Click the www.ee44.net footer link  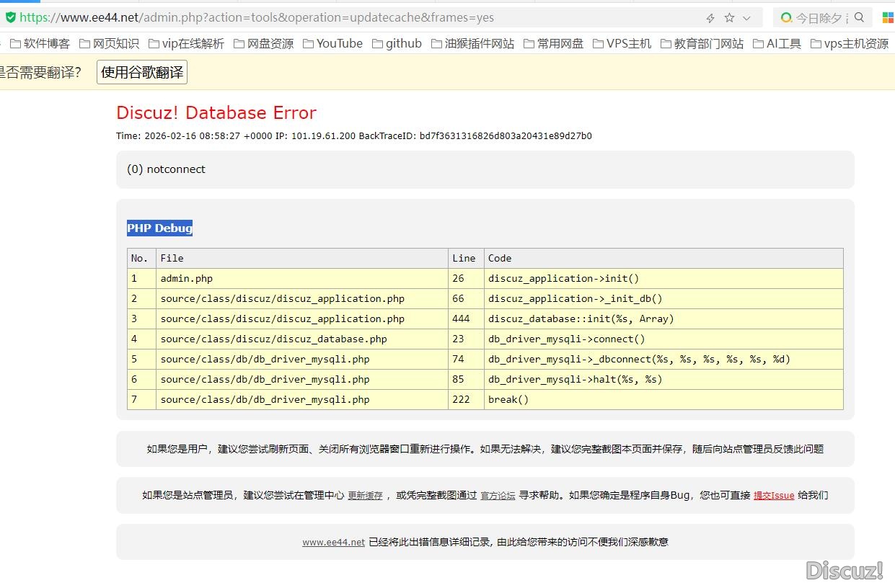333,542
